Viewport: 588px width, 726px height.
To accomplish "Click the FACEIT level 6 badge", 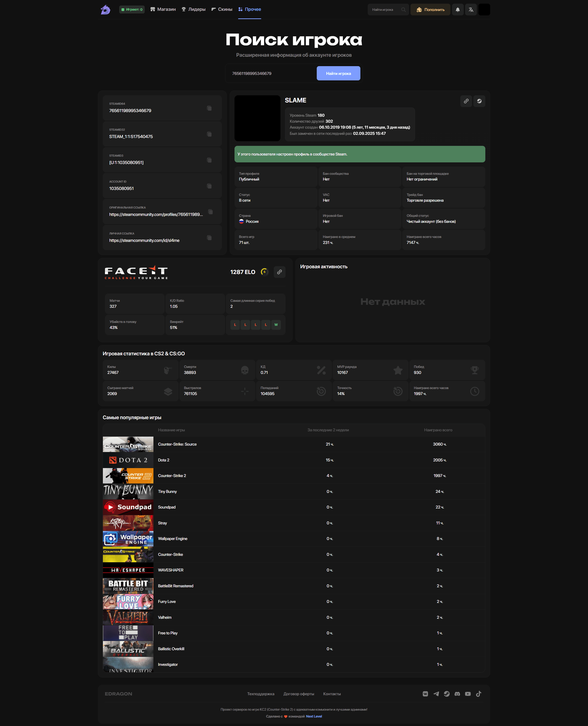I will (265, 272).
